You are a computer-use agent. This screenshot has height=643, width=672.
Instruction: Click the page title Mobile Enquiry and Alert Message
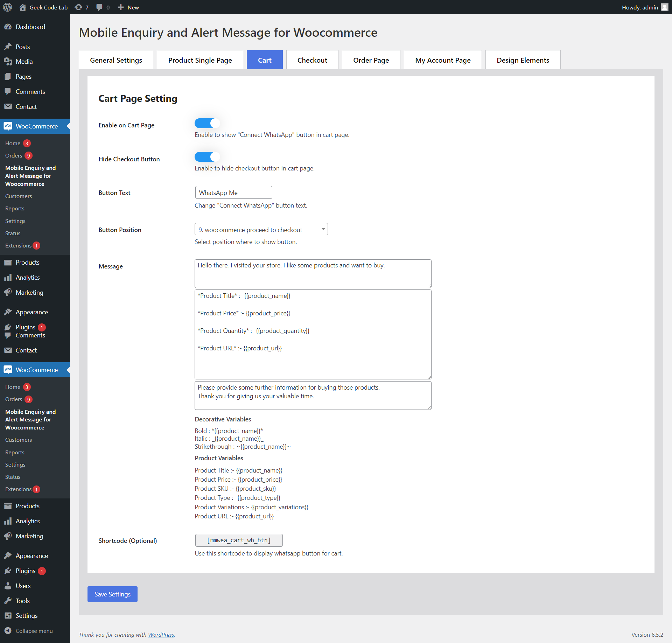(228, 33)
